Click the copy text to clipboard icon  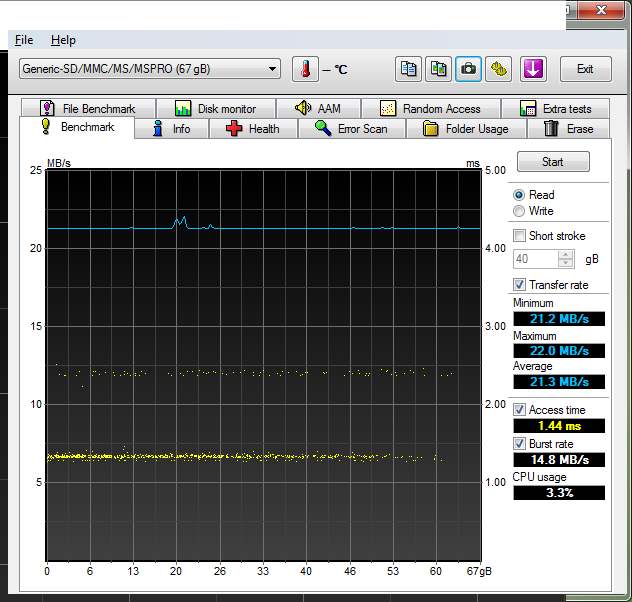(x=408, y=69)
